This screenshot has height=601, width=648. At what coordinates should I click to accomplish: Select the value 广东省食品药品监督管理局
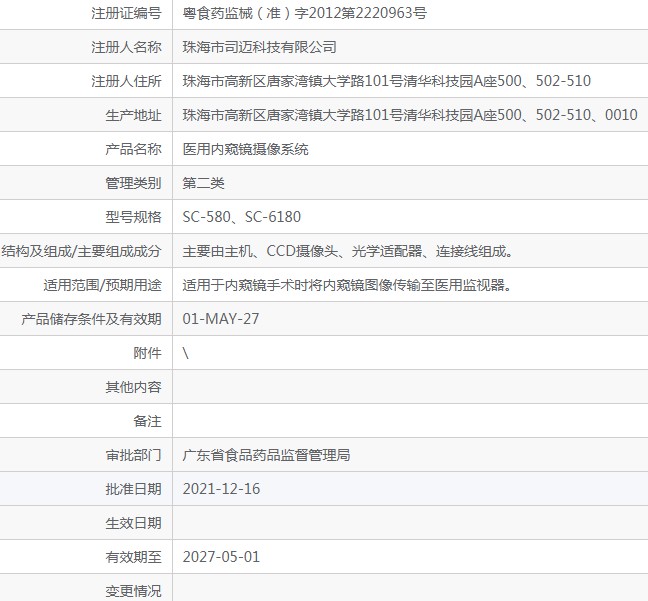266,455
